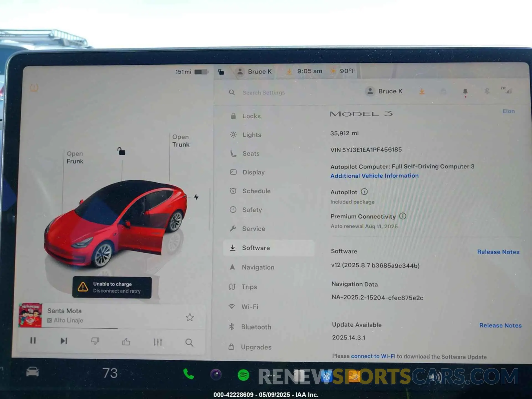Click the connect to Wi-Fi link
Screen dimensions: 532x399
pyautogui.click(x=373, y=356)
